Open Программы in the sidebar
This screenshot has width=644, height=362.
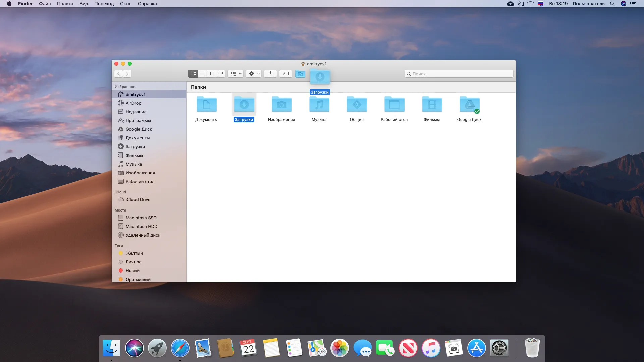coord(149,120)
